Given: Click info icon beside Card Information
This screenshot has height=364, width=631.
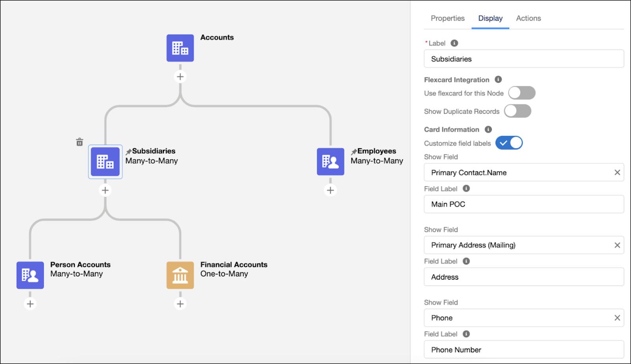Looking at the screenshot, I should click(x=488, y=129).
